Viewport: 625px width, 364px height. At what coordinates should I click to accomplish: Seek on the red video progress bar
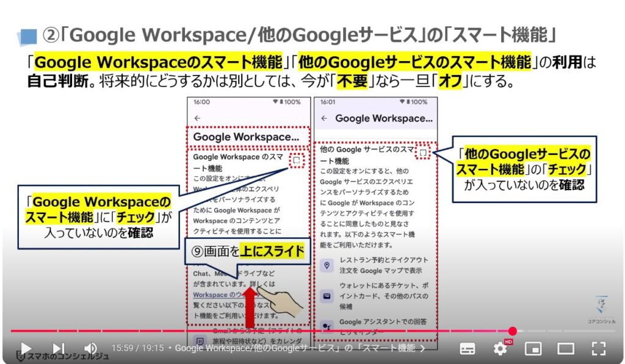(312, 331)
